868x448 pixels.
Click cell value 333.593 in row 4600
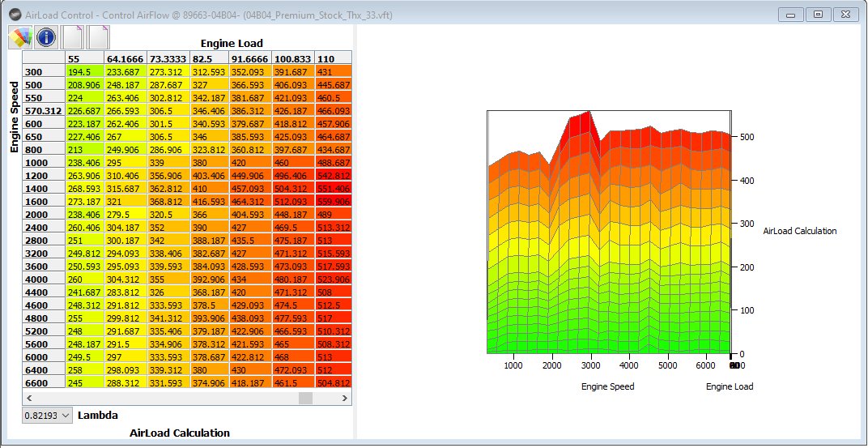168,305
